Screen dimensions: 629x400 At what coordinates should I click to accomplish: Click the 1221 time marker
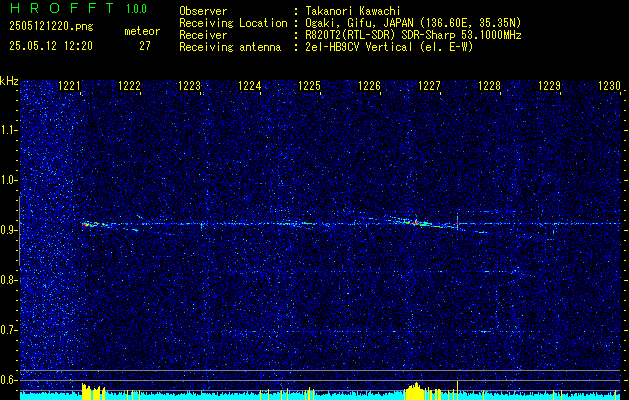tap(69, 86)
